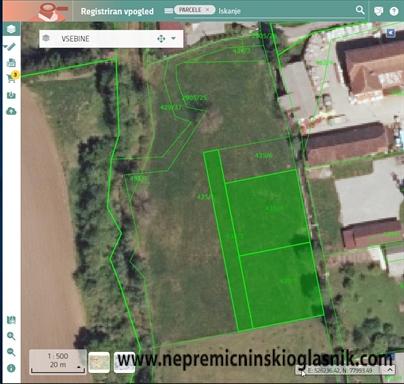Open the help question mark icon
Image resolution: width=404 pixels, height=384 pixels.
tap(394, 11)
